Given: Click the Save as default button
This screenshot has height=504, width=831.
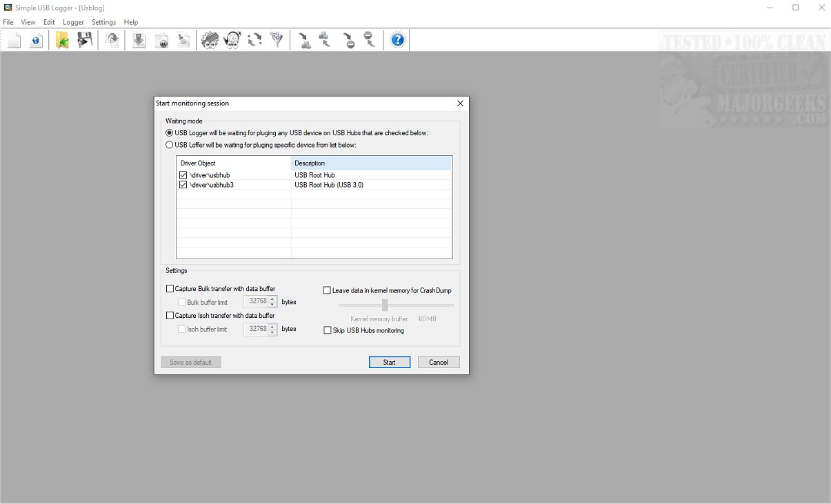Looking at the screenshot, I should click(x=191, y=362).
